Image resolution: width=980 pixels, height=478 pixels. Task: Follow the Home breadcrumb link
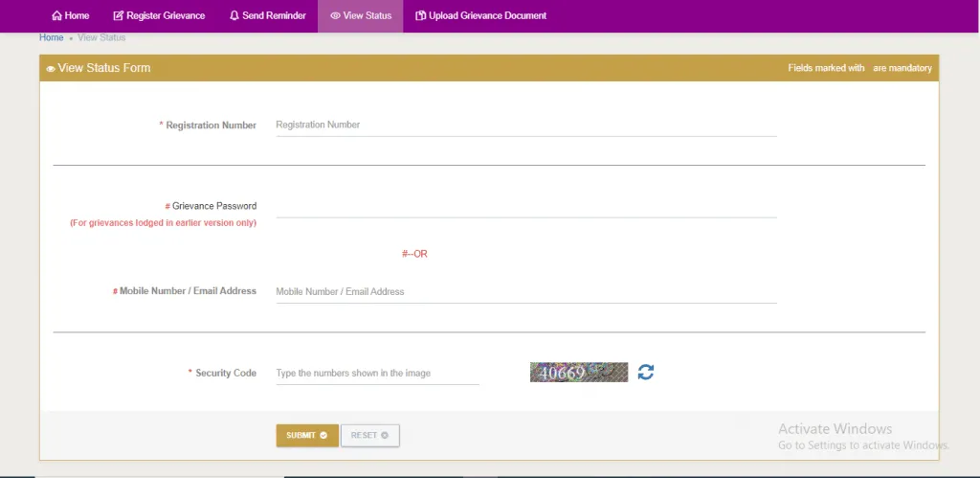point(51,37)
